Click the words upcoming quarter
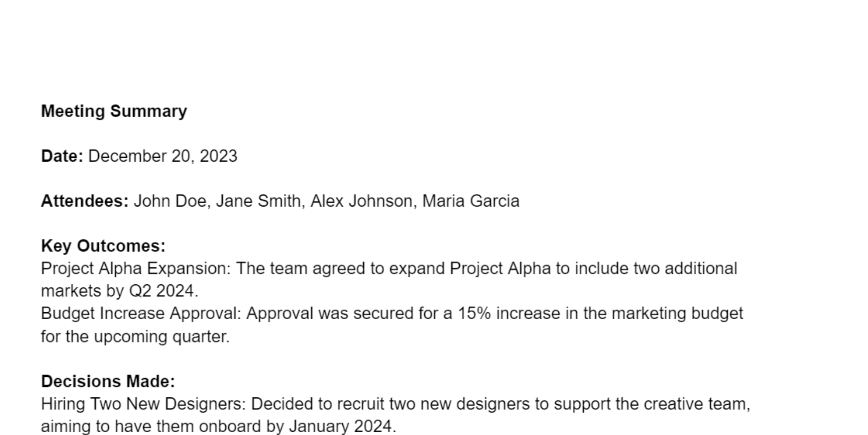Screen dimensions: 868x435 click(x=161, y=337)
